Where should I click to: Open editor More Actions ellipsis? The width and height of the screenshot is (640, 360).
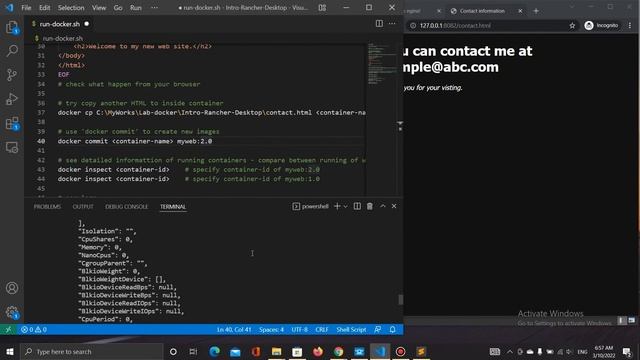click(x=392, y=24)
